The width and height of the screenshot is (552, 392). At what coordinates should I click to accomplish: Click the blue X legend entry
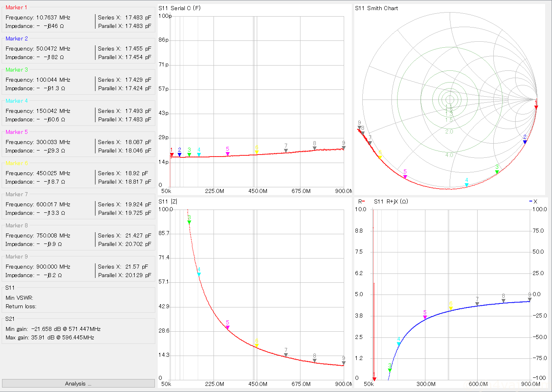pyautogui.click(x=533, y=201)
